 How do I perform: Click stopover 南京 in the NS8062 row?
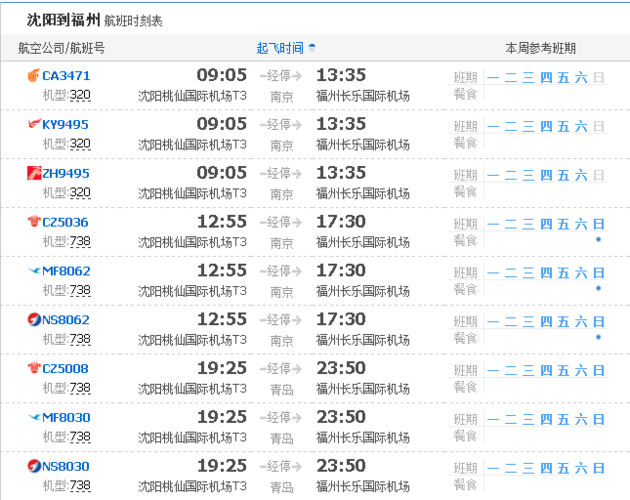[282, 341]
